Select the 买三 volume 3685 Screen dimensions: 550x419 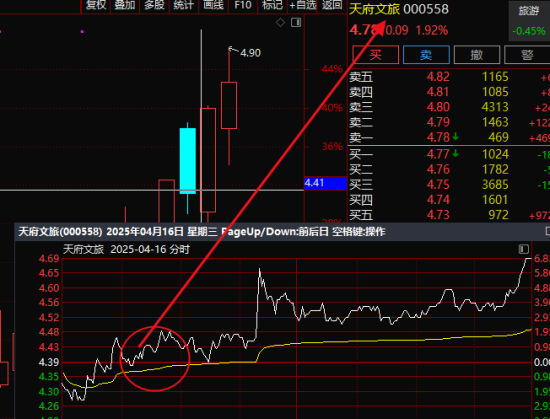click(495, 184)
